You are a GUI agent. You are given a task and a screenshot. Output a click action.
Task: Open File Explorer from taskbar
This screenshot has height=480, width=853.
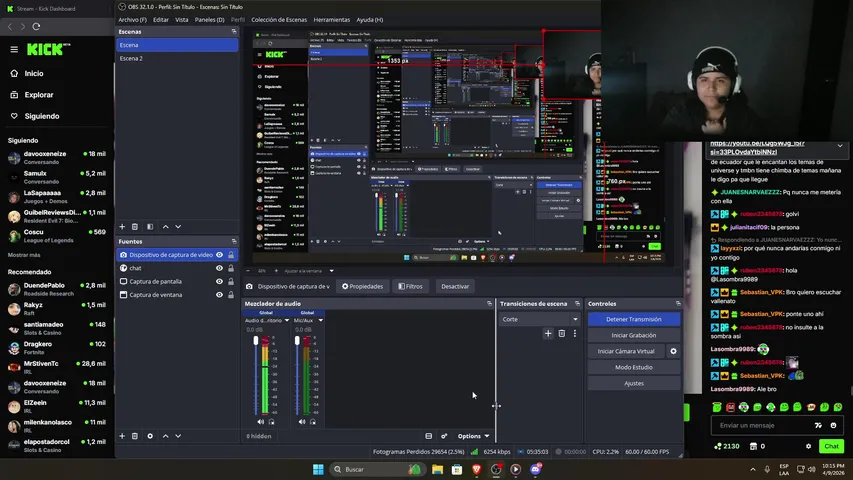[437, 469]
